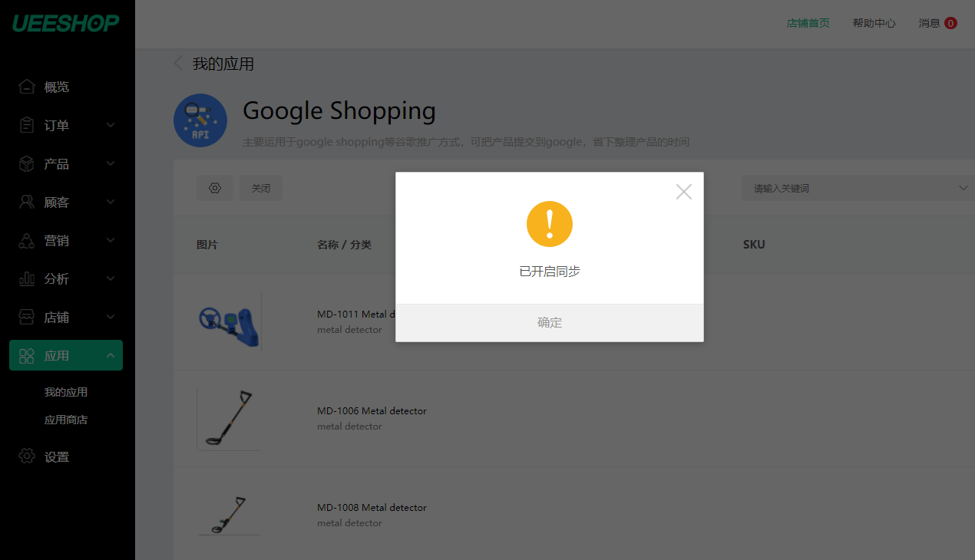The height and width of the screenshot is (560, 975).
Task: Collapse the 应用 menu chevron
Action: pyautogui.click(x=111, y=355)
